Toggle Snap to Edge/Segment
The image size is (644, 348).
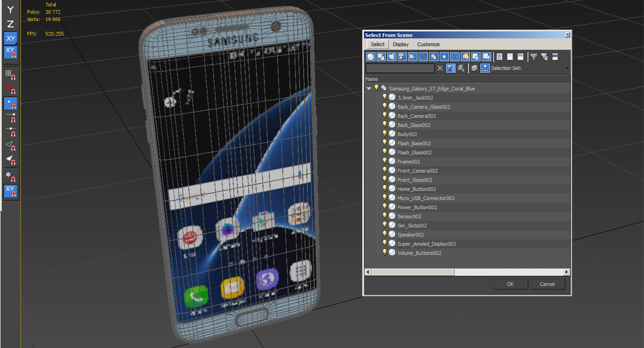coord(10,145)
